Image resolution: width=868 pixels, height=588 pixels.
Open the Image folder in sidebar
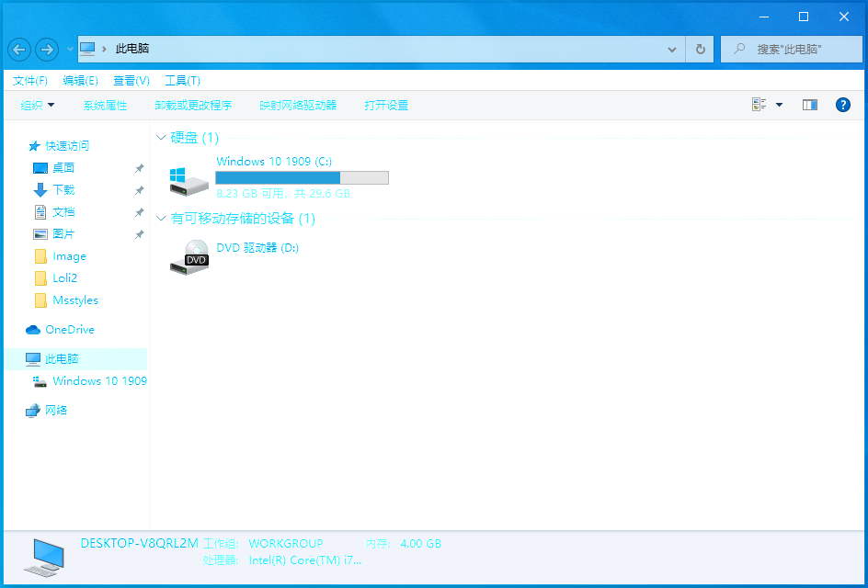tap(69, 256)
